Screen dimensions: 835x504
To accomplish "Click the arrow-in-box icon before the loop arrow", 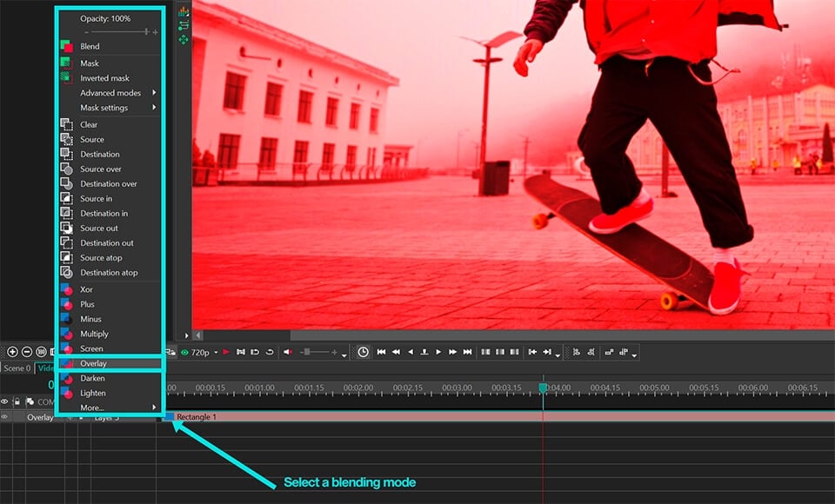I will (255, 352).
